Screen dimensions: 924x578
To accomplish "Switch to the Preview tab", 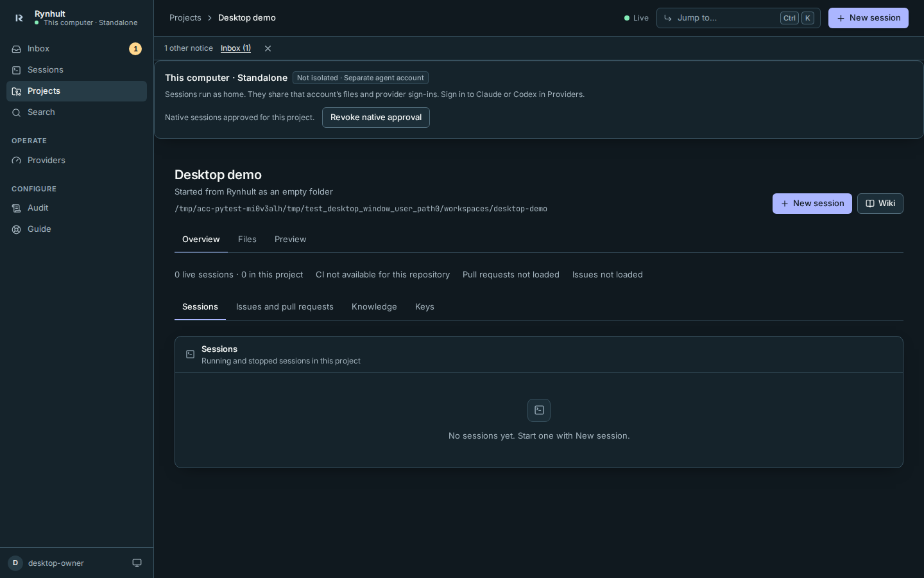I will pos(291,240).
